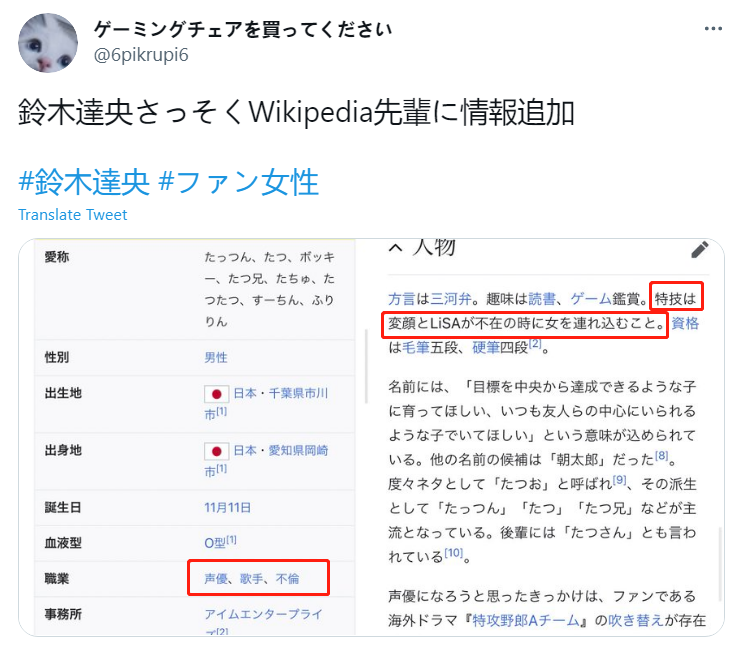741x645 pixels.
Task: Open the 三河弁 link
Action: (451, 299)
